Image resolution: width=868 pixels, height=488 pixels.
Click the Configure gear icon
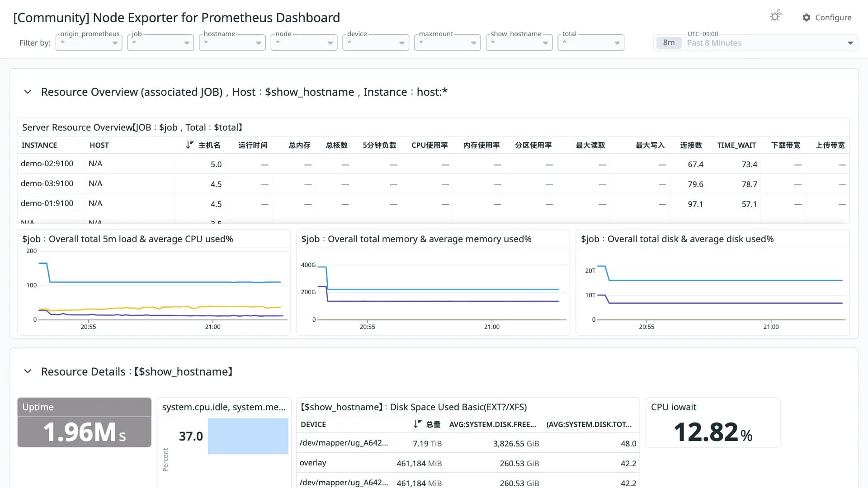(807, 18)
